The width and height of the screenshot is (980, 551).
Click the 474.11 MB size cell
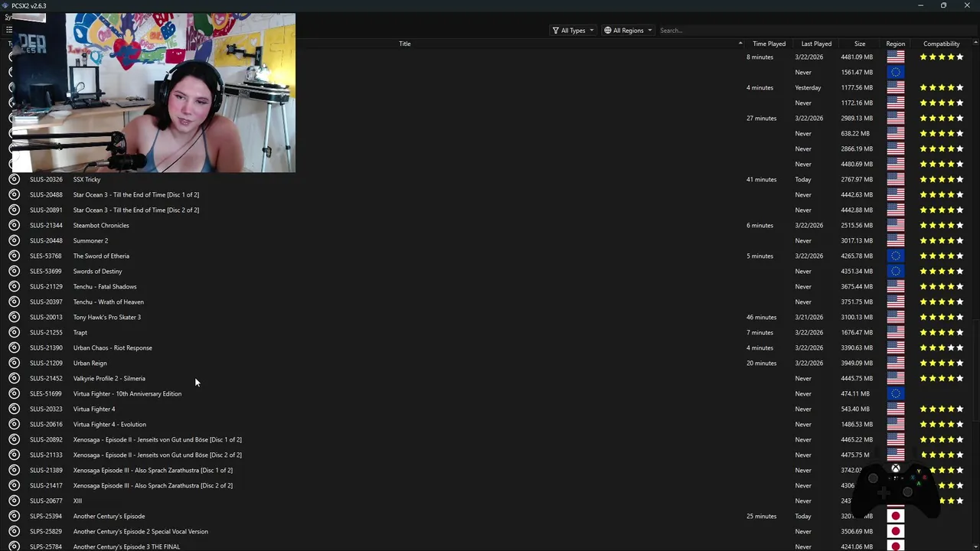coord(855,393)
